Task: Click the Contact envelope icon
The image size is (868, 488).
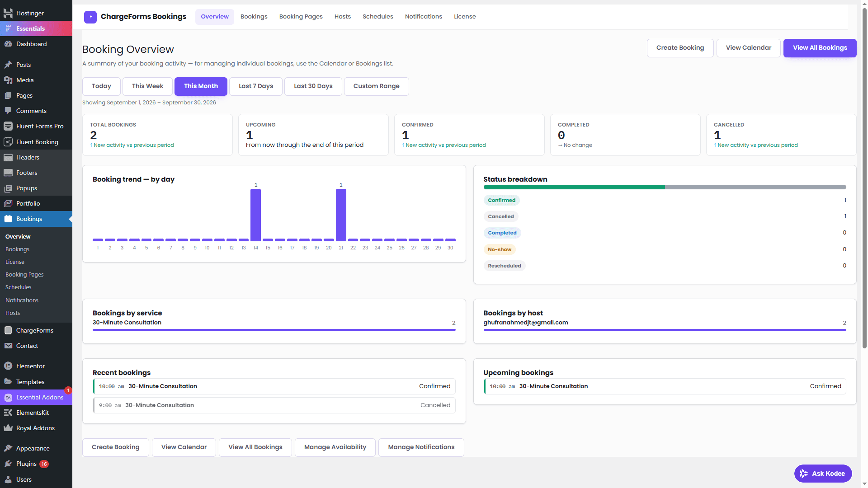Action: coord(8,346)
